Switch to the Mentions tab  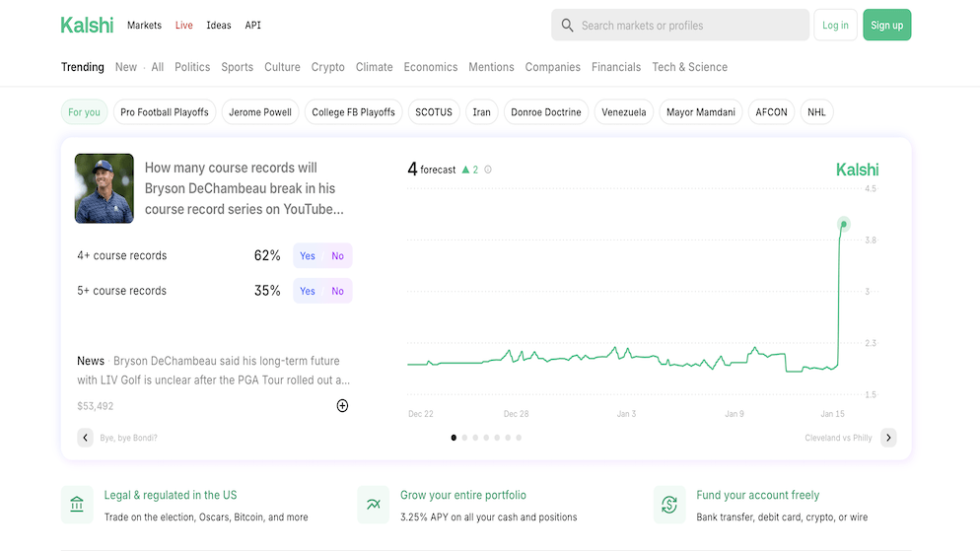[491, 67]
